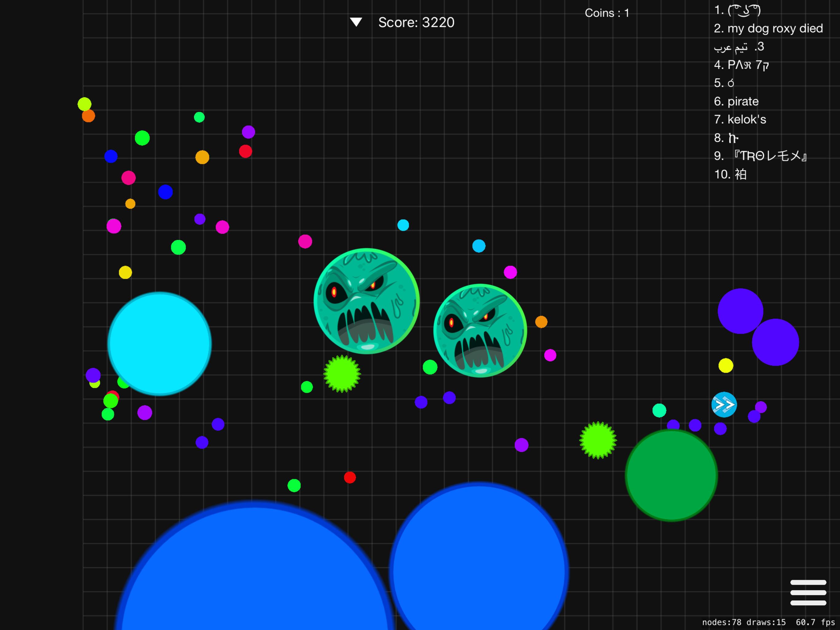Tap the "Score: 3220" label

click(x=416, y=22)
